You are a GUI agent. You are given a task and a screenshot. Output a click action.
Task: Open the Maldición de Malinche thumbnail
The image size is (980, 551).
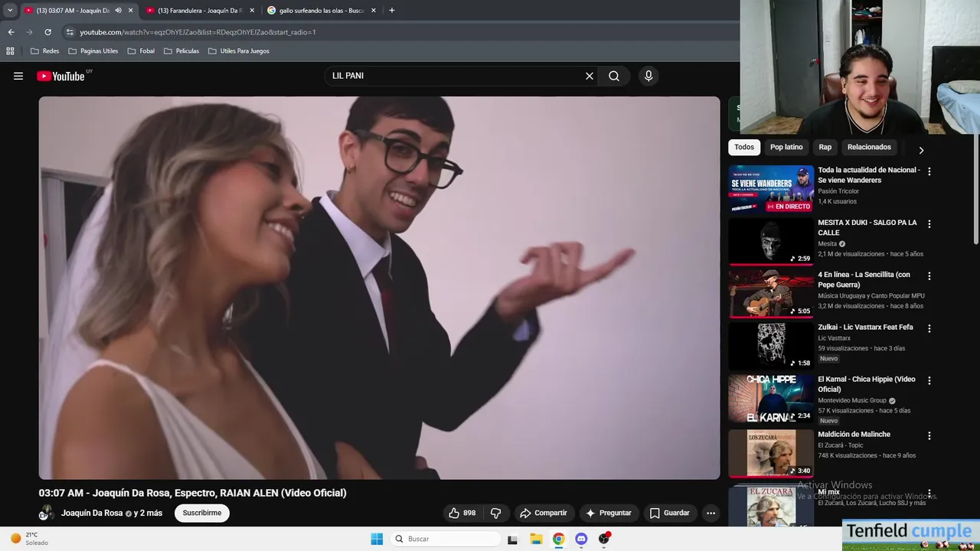pos(771,453)
